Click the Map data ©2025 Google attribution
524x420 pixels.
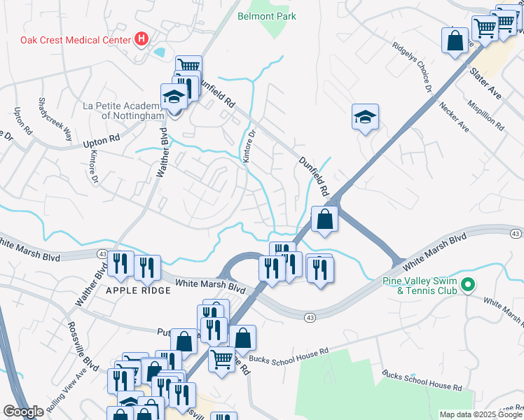(x=481, y=414)
